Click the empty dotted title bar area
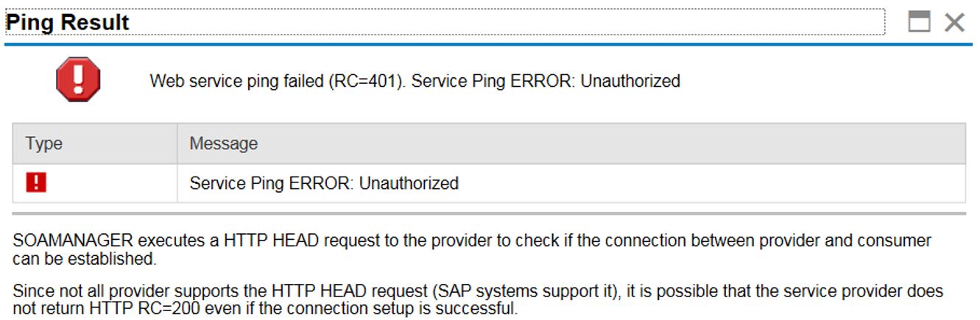980x320 pixels. pos(508,22)
